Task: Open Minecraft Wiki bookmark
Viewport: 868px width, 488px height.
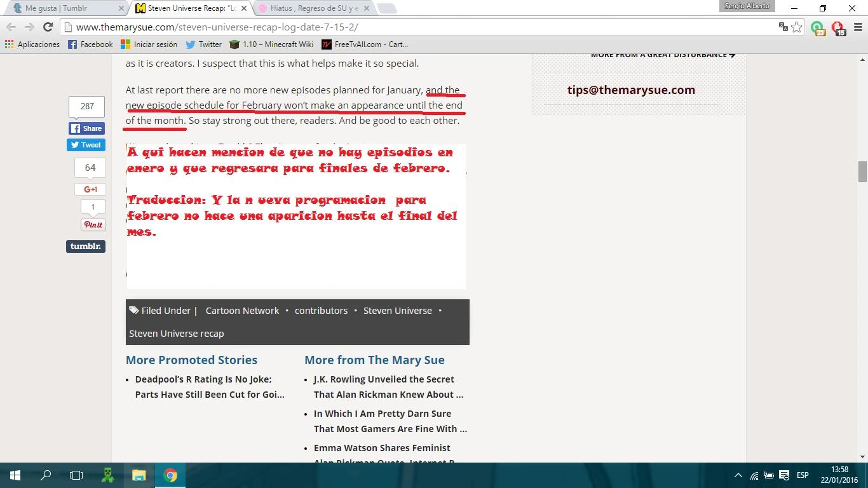Action: point(271,44)
